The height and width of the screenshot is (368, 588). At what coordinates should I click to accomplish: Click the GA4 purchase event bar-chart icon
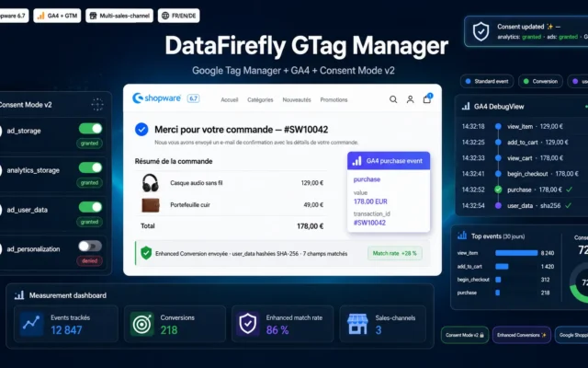(x=356, y=161)
